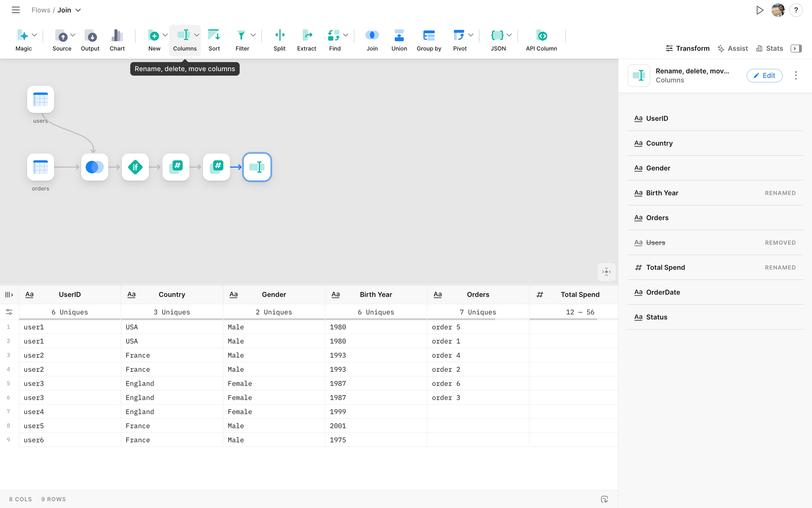The image size is (812, 508).
Task: Click the Group by tool
Action: [x=429, y=36]
